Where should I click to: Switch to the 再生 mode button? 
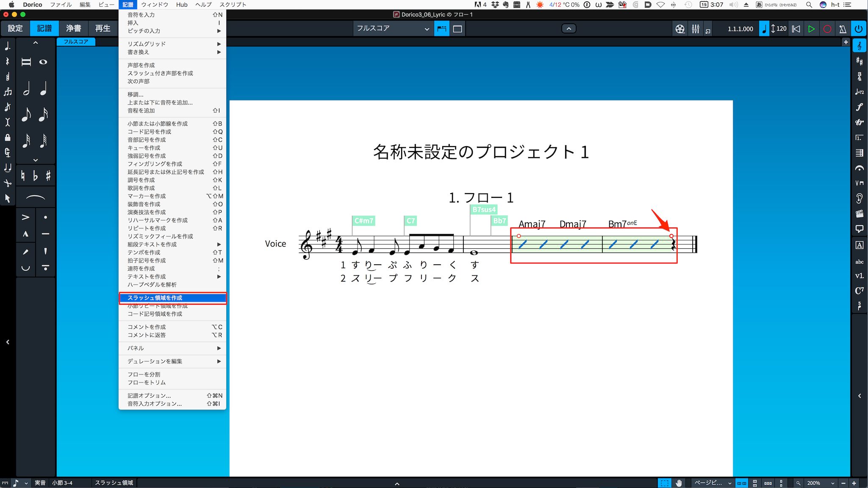tap(103, 28)
